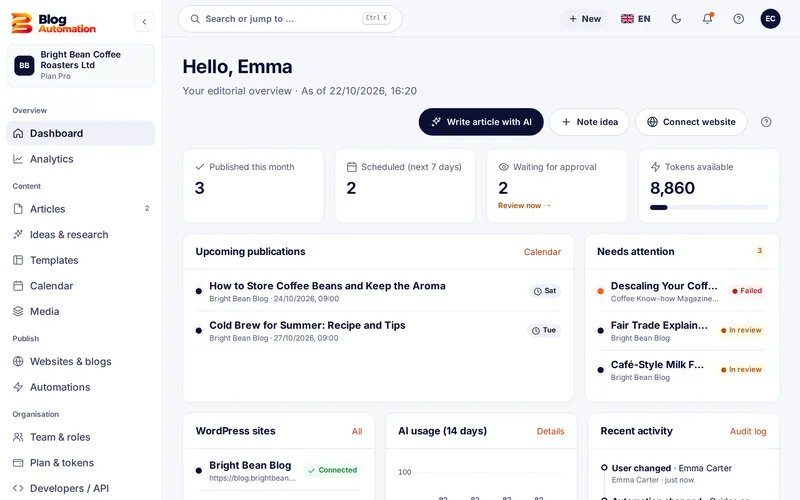Open the EN language selector
This screenshot has width=800, height=500.
(x=636, y=19)
